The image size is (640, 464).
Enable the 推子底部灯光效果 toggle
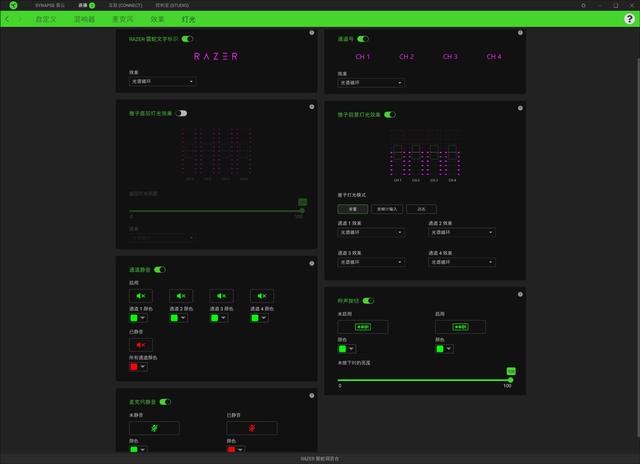click(x=182, y=113)
